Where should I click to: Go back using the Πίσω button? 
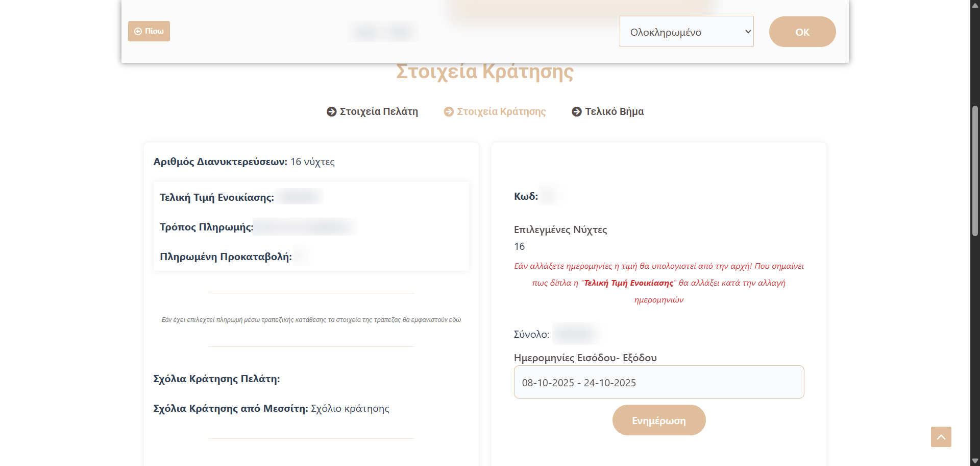coord(149,31)
